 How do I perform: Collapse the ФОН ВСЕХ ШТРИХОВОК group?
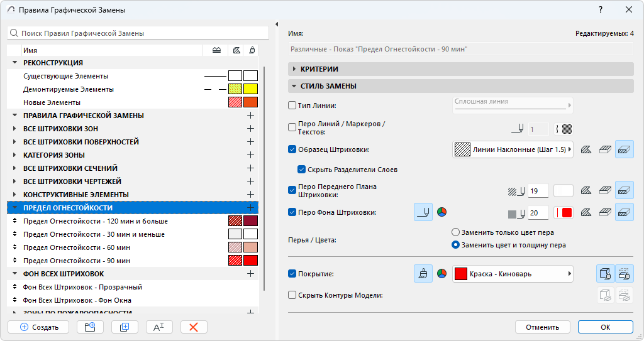[15, 273]
